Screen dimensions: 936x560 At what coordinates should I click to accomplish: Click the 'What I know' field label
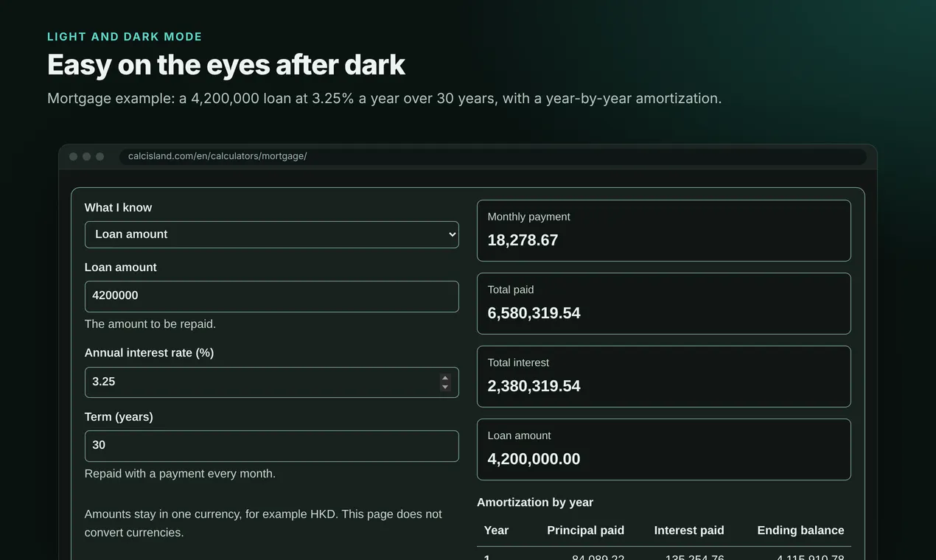coord(118,208)
